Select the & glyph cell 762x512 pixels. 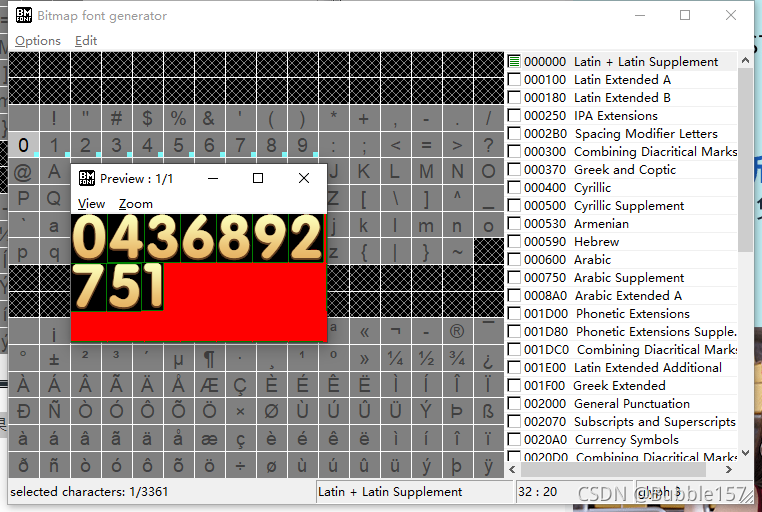coord(209,118)
